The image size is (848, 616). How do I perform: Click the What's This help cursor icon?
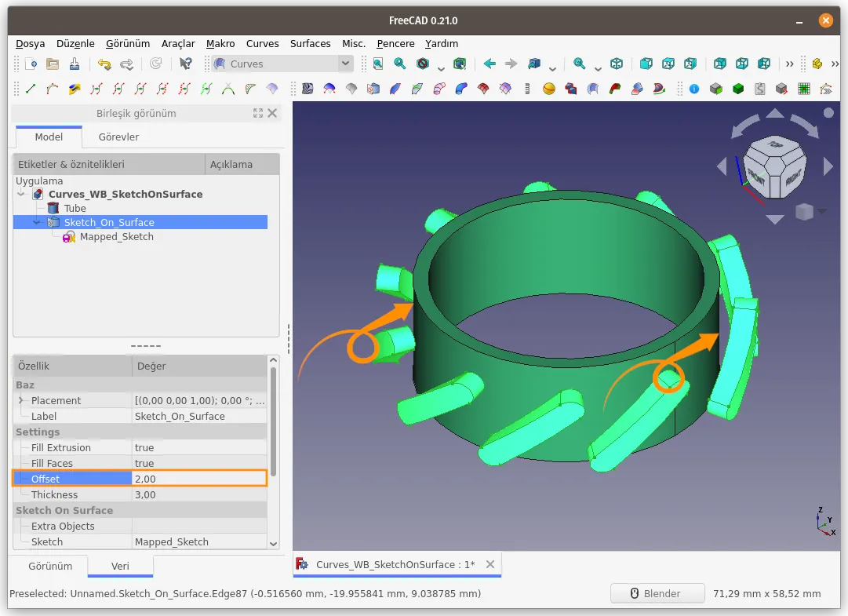185,64
